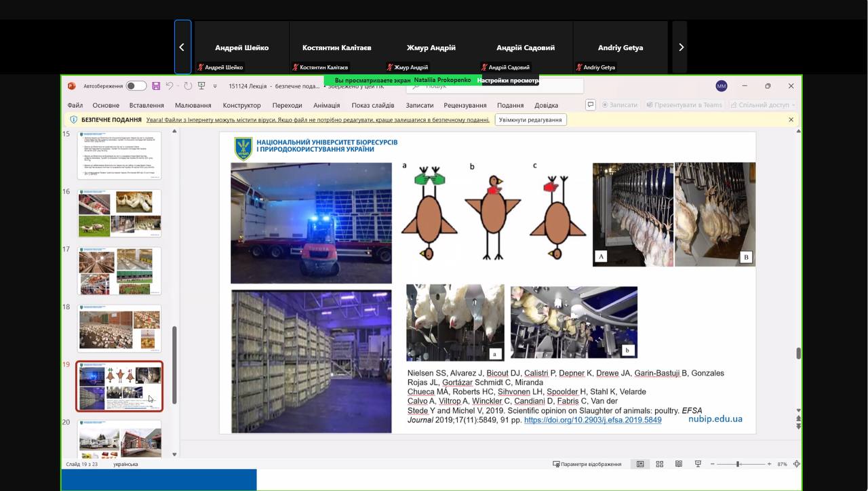Switch to Slide Sorter view icon
The image size is (868, 491).
tap(659, 464)
